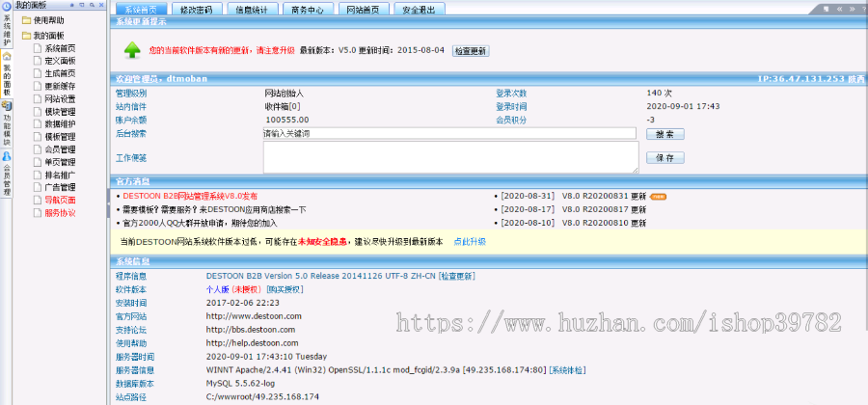Click the new window icon in panel header
The height and width of the screenshot is (405, 868).
(x=81, y=5)
